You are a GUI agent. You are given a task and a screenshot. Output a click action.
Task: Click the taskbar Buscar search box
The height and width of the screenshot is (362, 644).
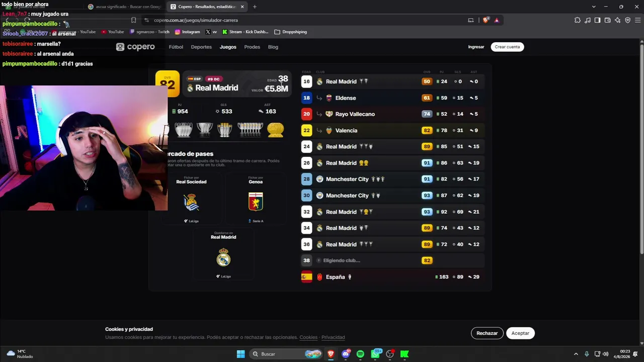287,354
